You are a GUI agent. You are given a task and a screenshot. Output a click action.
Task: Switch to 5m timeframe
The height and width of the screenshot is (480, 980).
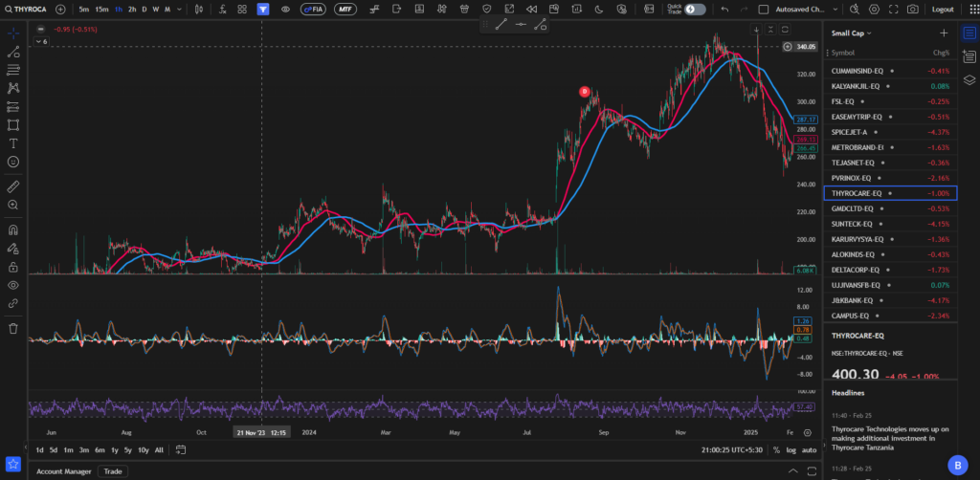point(84,10)
